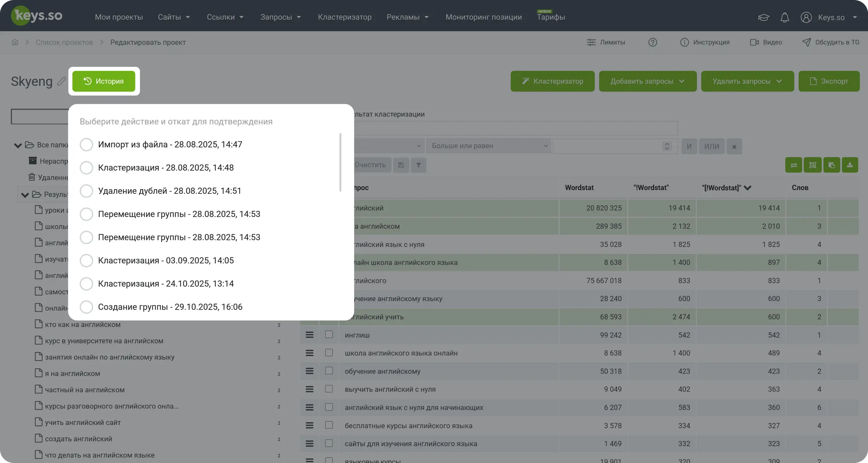Open 'Лимиты' settings
868x463 pixels.
point(606,42)
